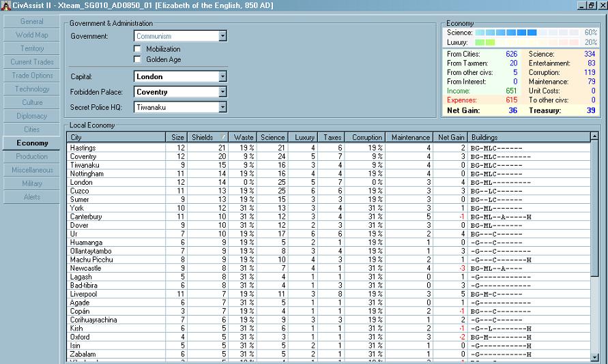Sort by the Taxes column header
Screen dimensions: 608x364
(x=332, y=138)
